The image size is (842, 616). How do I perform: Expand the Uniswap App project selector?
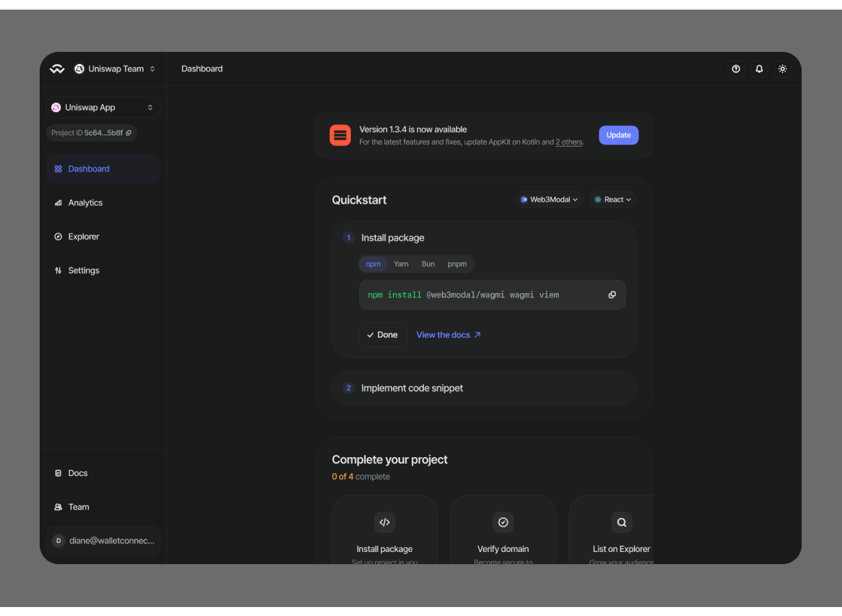102,108
